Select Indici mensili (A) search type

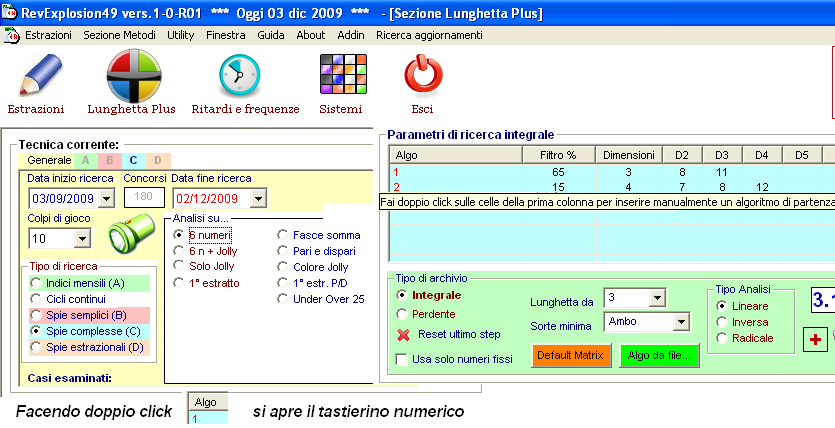pyautogui.click(x=36, y=283)
